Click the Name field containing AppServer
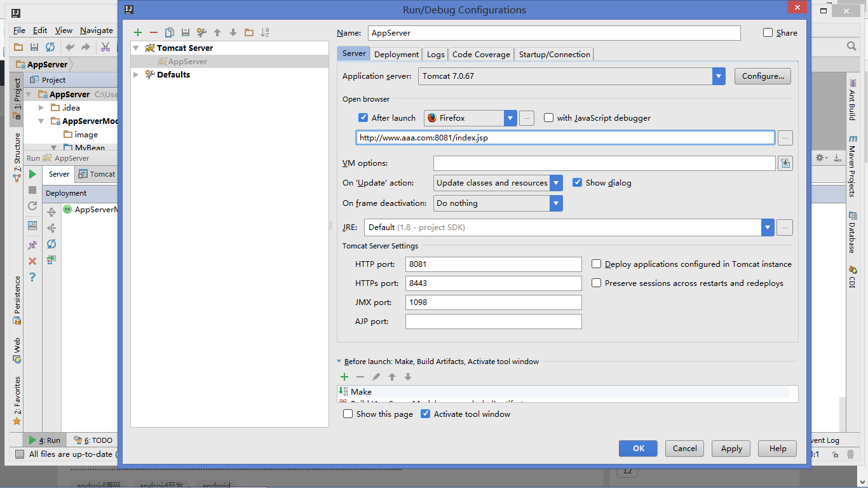The image size is (868, 488). click(x=554, y=33)
